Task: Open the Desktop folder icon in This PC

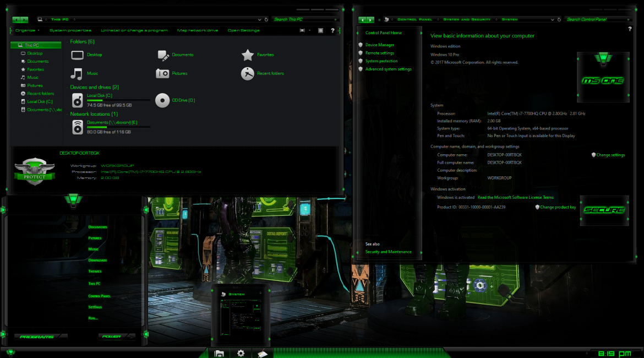Action: [77, 55]
